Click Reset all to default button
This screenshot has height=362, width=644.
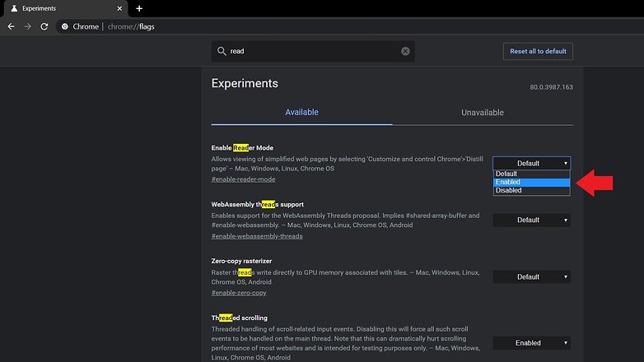538,51
